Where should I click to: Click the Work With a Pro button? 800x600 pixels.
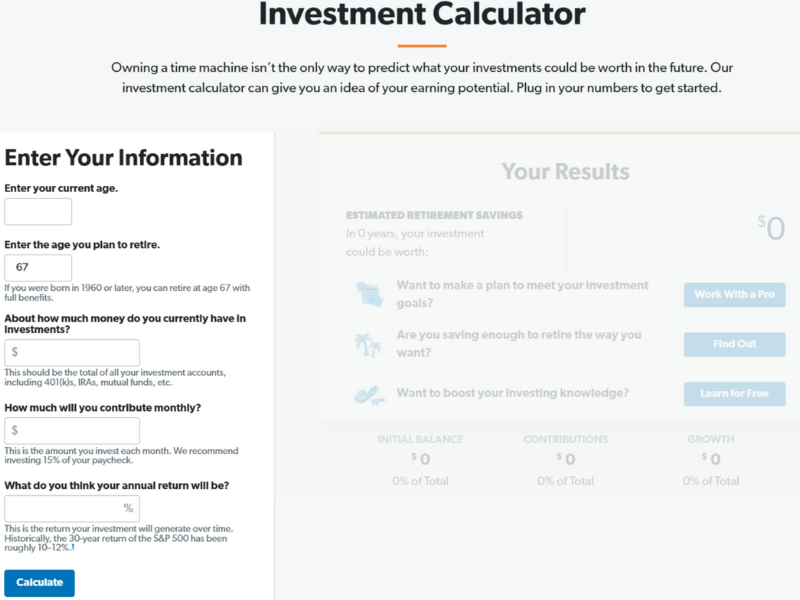[x=733, y=294]
